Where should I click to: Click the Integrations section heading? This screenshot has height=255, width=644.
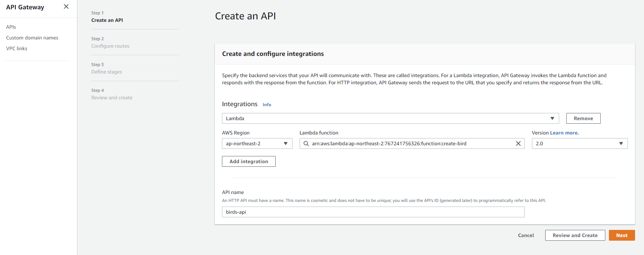pyautogui.click(x=239, y=104)
